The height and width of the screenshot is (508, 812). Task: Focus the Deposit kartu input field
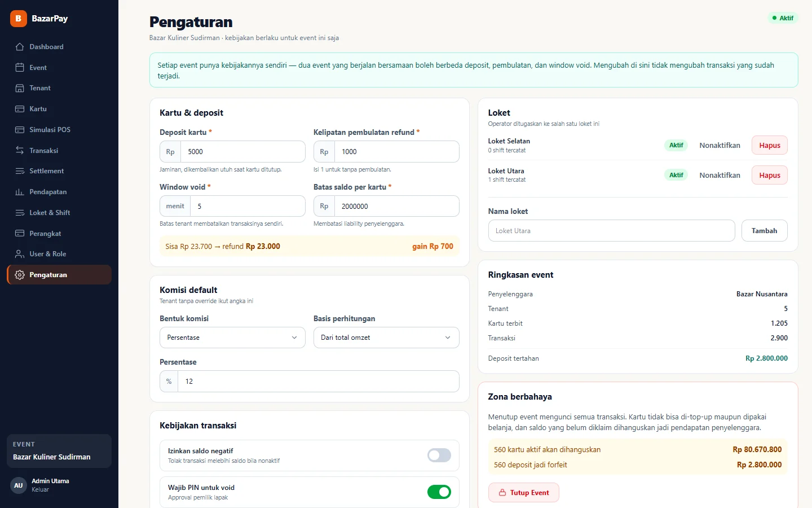click(242, 152)
